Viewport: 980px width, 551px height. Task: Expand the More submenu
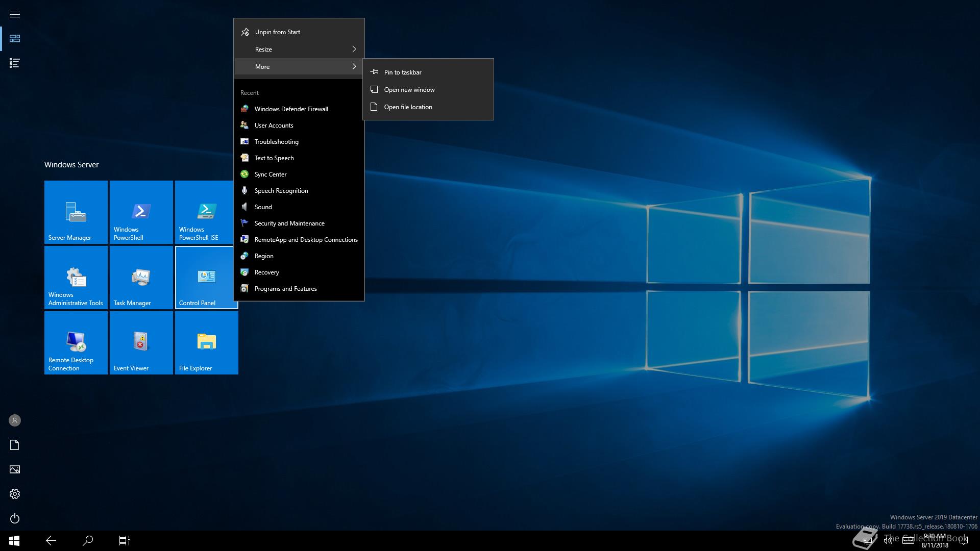[299, 66]
